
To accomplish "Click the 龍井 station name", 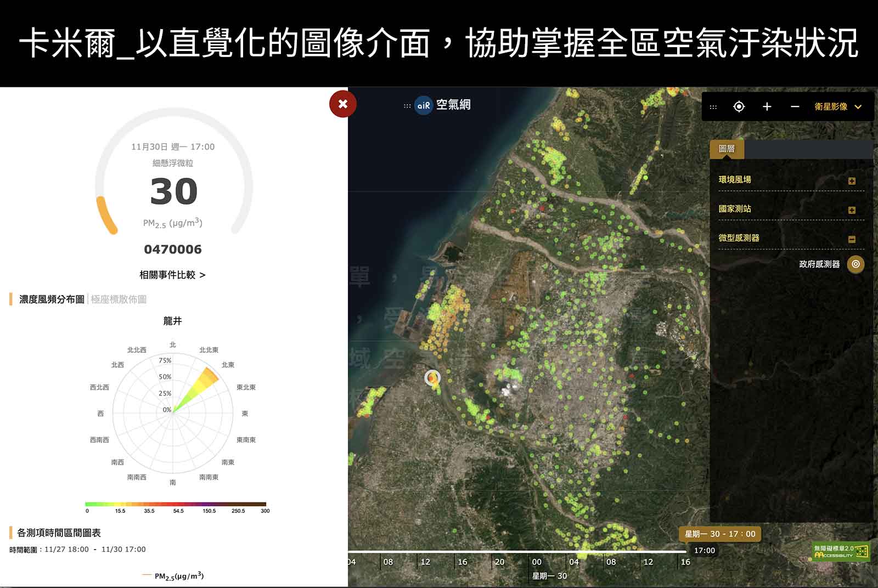I will coord(172,321).
